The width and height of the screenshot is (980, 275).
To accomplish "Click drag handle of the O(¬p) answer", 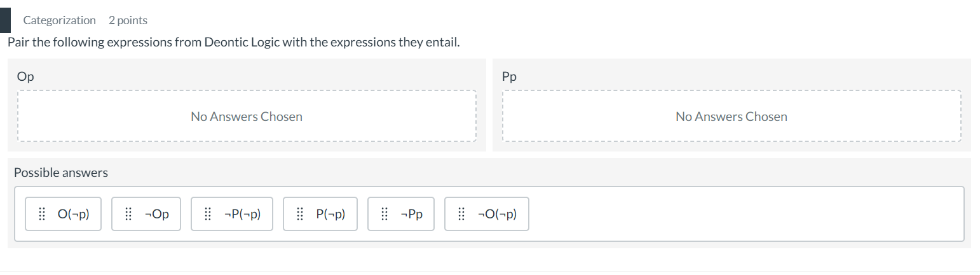I will point(42,214).
